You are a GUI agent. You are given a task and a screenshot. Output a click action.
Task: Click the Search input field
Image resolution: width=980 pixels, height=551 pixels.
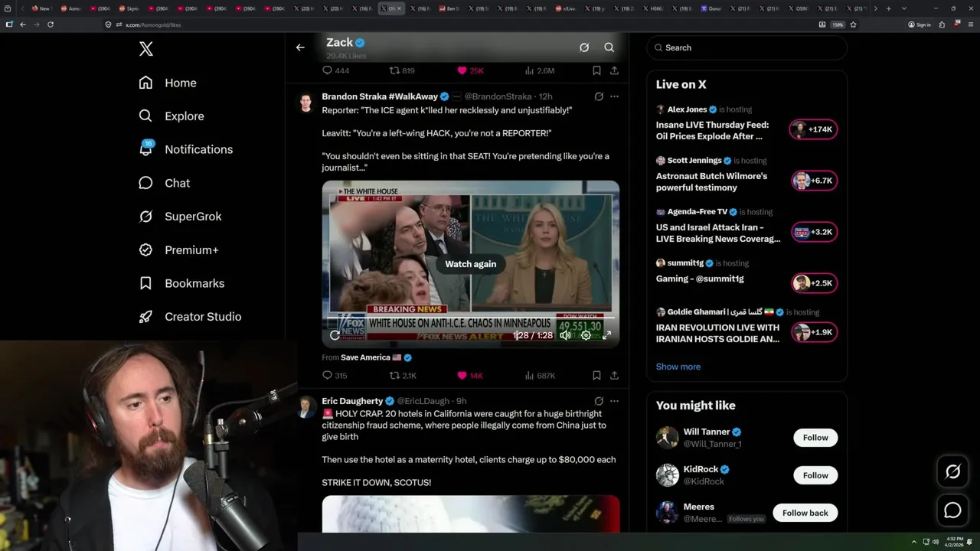[x=746, y=47]
